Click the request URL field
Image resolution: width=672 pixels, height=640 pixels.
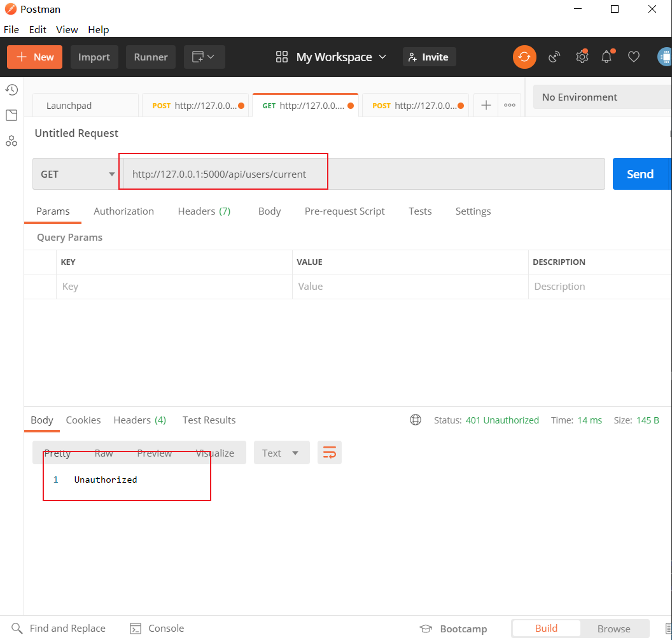(364, 174)
